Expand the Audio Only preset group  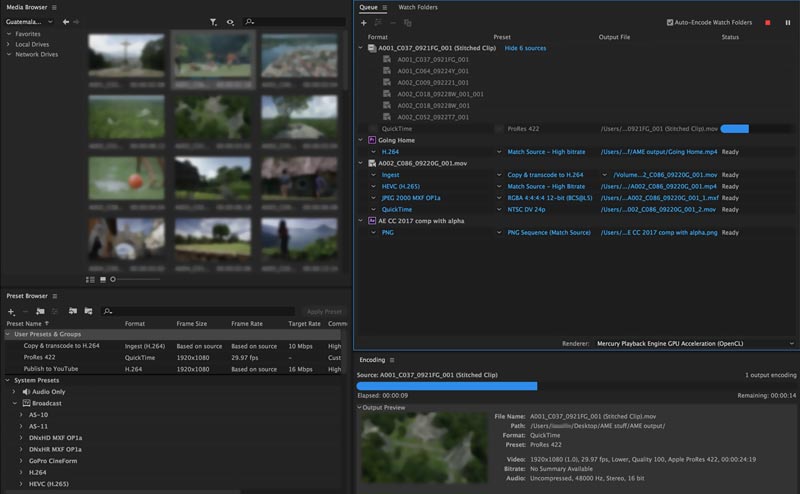point(14,392)
